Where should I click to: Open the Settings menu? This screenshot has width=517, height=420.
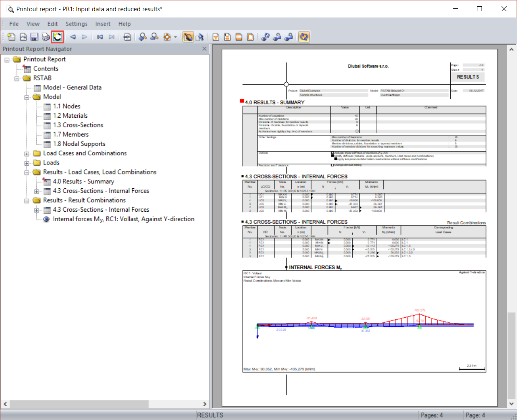pos(76,24)
